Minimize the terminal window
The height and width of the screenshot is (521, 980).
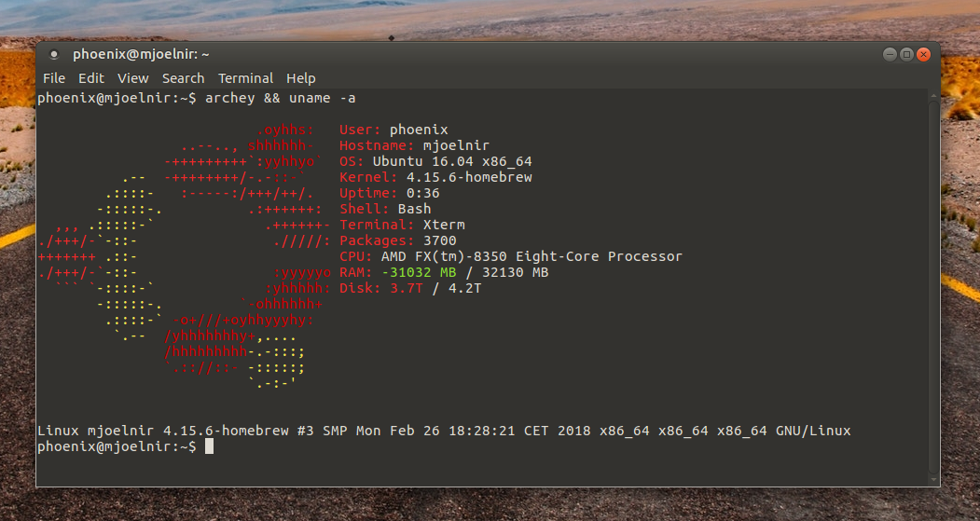890,54
